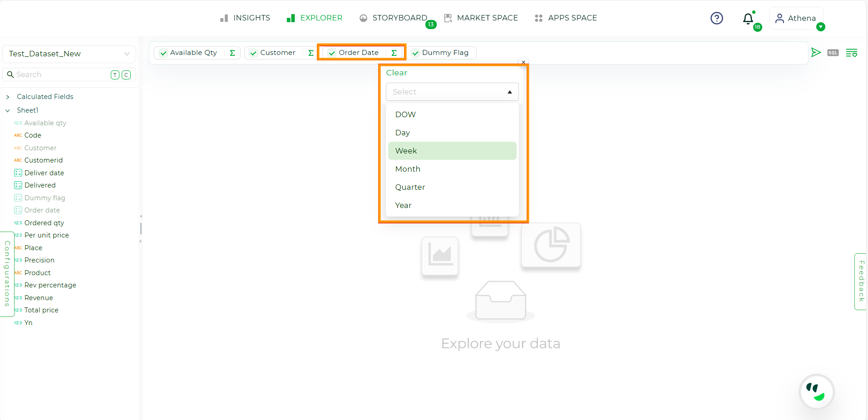
Task: Click the sigma icon on Available Qty pill
Action: pos(232,53)
